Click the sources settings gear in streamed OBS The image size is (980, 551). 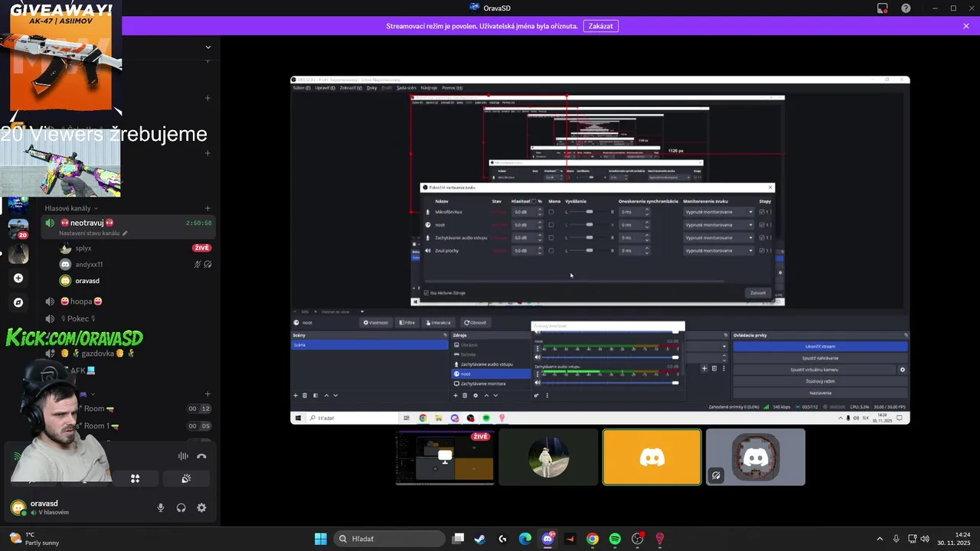pyautogui.click(x=475, y=396)
